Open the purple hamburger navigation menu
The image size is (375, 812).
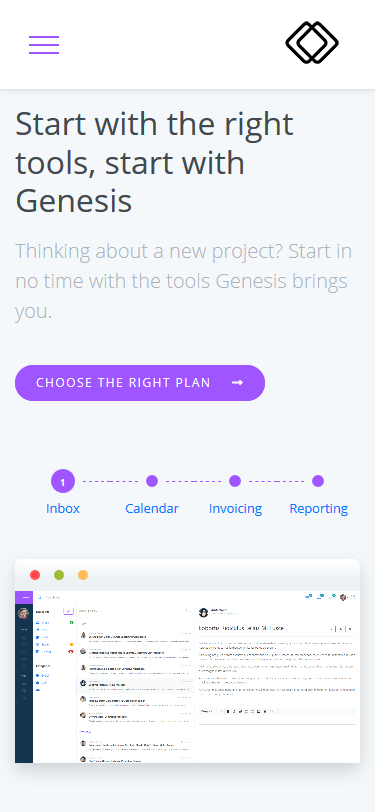click(x=44, y=45)
